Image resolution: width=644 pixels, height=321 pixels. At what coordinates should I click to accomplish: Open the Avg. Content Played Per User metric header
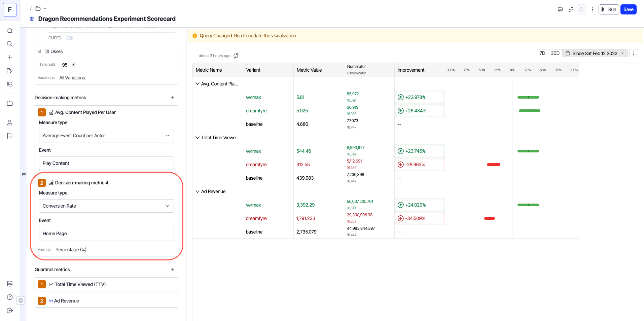click(85, 112)
